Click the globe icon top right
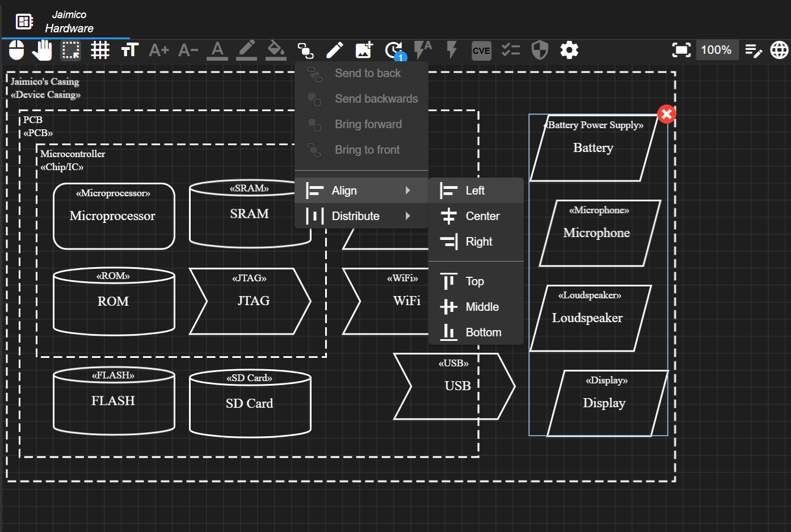This screenshot has height=532, width=791. point(780,50)
